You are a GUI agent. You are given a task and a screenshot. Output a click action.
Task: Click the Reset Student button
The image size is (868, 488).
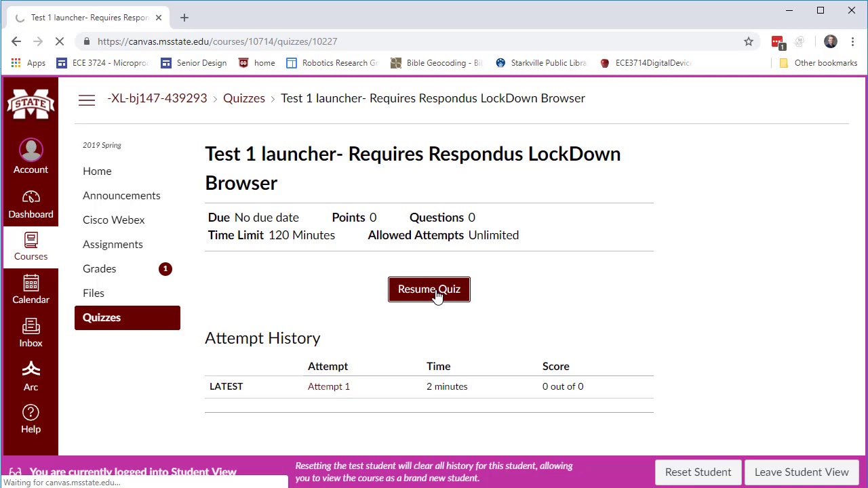tap(698, 472)
